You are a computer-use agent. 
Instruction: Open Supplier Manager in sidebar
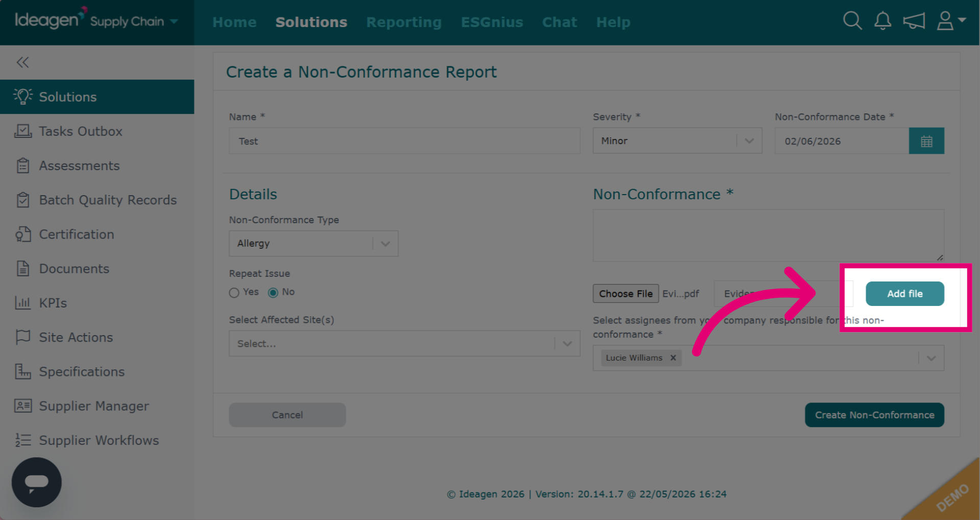pyautogui.click(x=94, y=406)
